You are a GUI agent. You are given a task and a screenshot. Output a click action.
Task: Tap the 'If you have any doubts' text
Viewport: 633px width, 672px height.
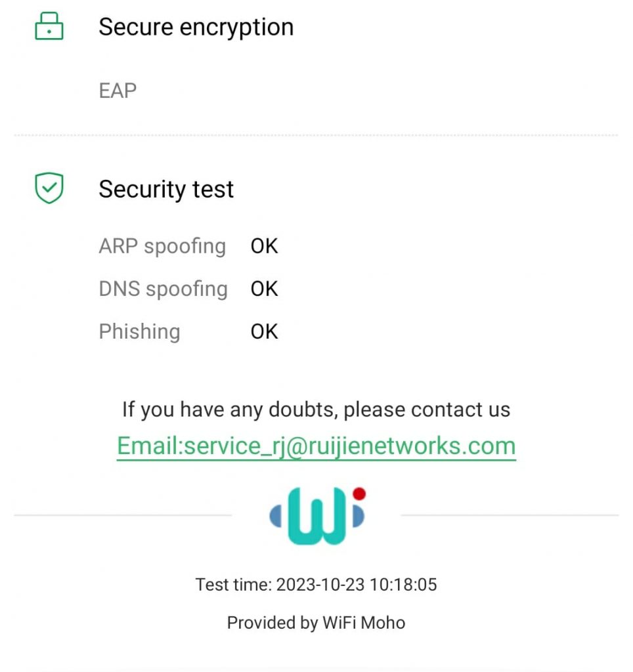[316, 409]
